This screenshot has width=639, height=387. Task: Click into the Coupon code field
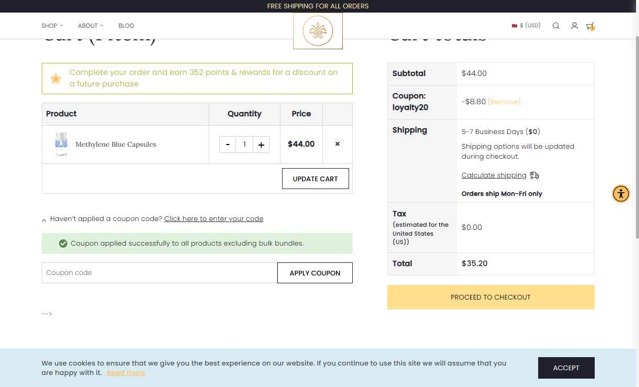[x=159, y=273]
